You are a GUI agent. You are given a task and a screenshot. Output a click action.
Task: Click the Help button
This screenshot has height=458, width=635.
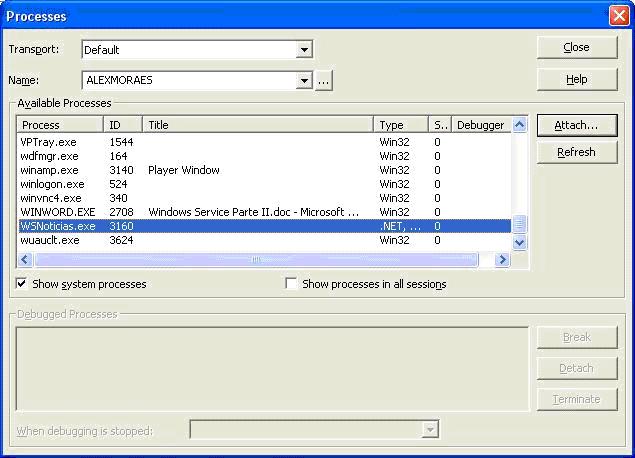(x=576, y=79)
